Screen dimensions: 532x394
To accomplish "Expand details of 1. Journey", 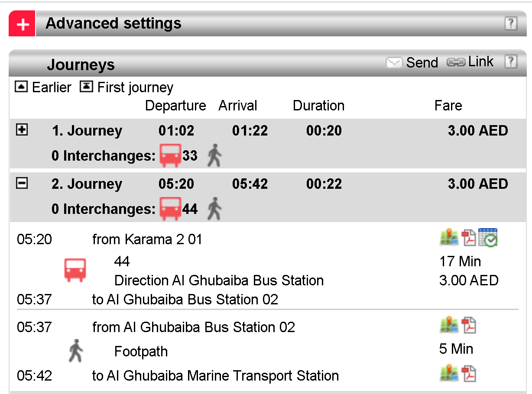I will tap(22, 129).
